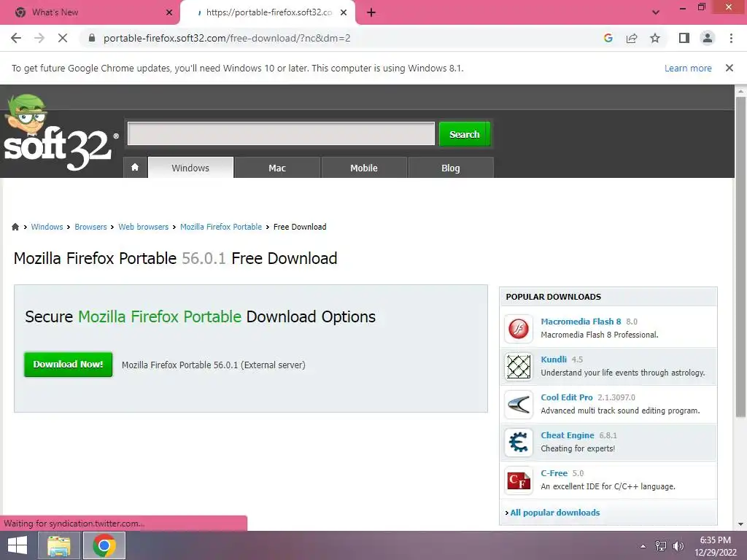This screenshot has height=560, width=747.
Task: Open the C-Free link
Action: click(554, 473)
